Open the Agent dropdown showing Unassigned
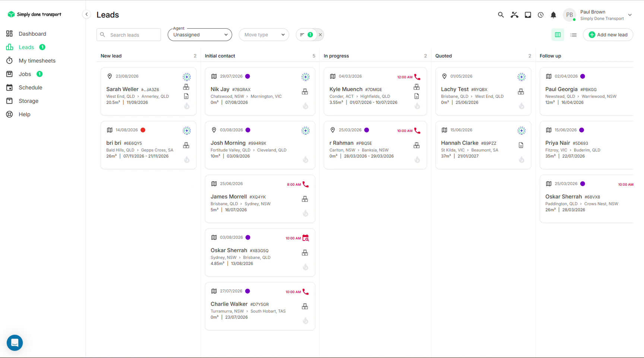This screenshot has width=644, height=358. [200, 35]
